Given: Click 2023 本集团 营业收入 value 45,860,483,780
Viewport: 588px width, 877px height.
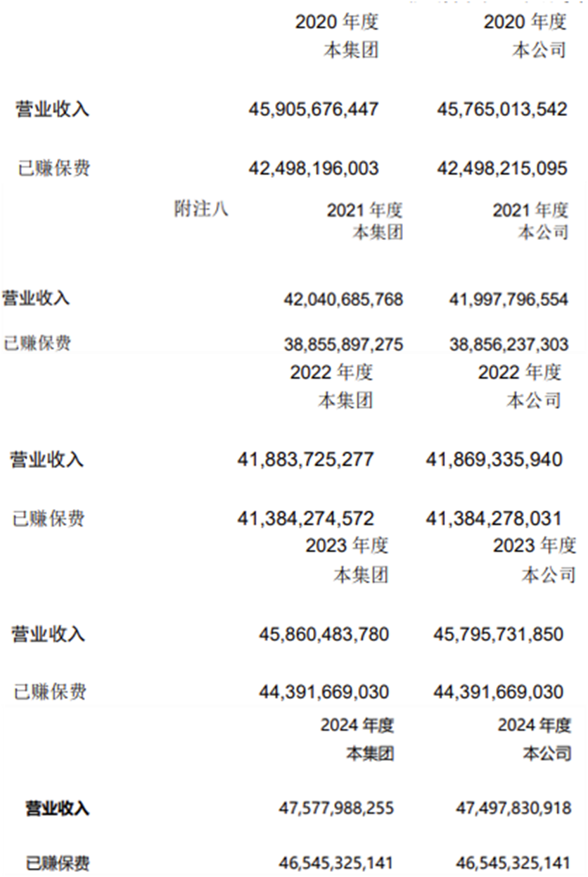Looking at the screenshot, I should coord(324,634).
